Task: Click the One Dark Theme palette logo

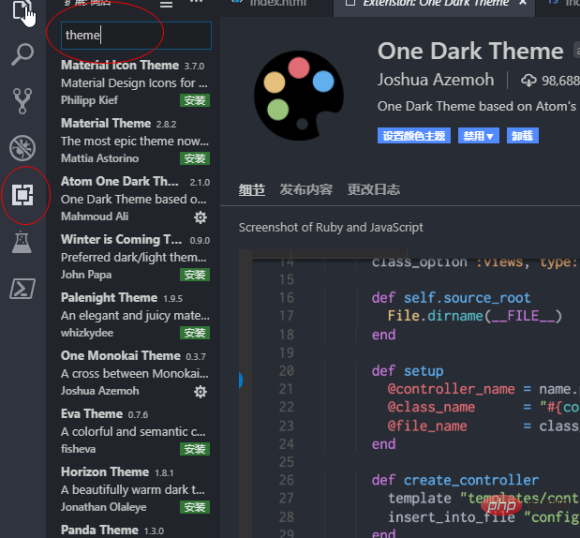Action: click(x=299, y=95)
